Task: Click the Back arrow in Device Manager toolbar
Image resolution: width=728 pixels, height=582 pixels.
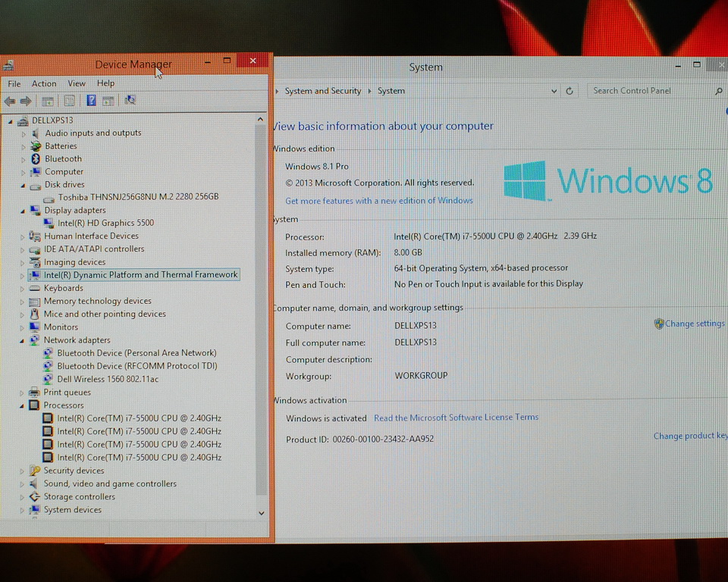Action: tap(10, 101)
